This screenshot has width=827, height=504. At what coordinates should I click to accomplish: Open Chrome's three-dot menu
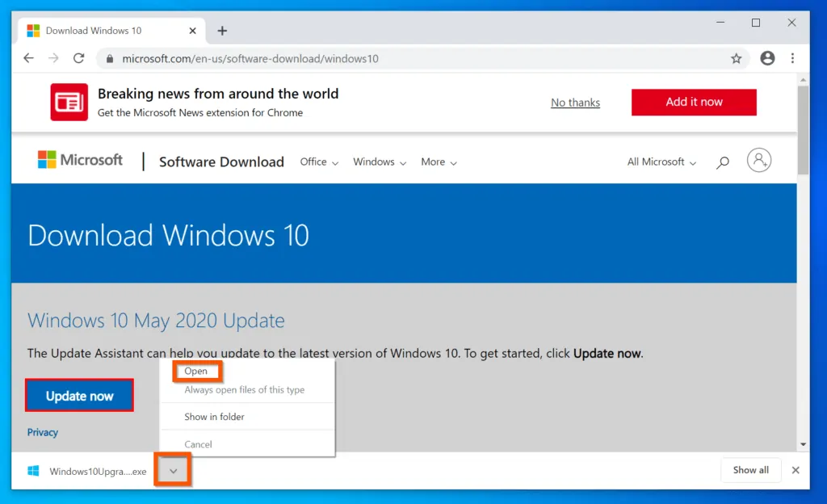792,58
